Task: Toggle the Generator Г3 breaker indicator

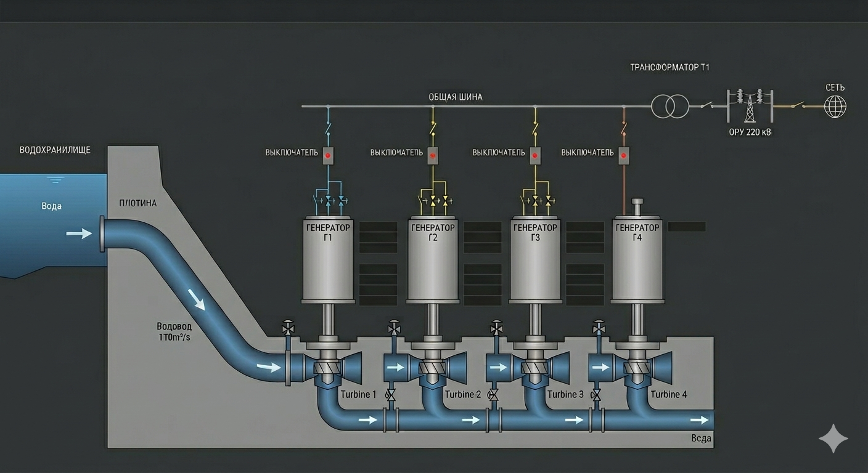Action: [x=535, y=155]
